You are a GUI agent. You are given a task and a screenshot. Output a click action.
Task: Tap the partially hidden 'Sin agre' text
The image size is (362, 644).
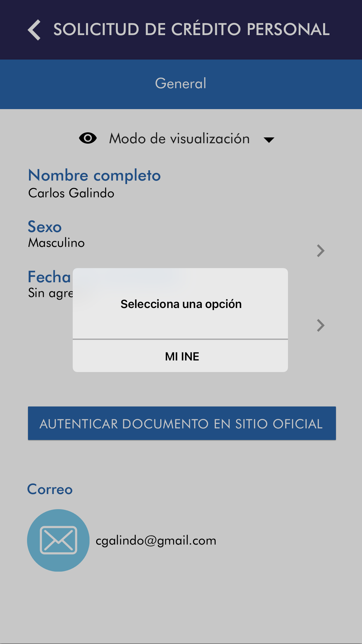click(x=51, y=293)
